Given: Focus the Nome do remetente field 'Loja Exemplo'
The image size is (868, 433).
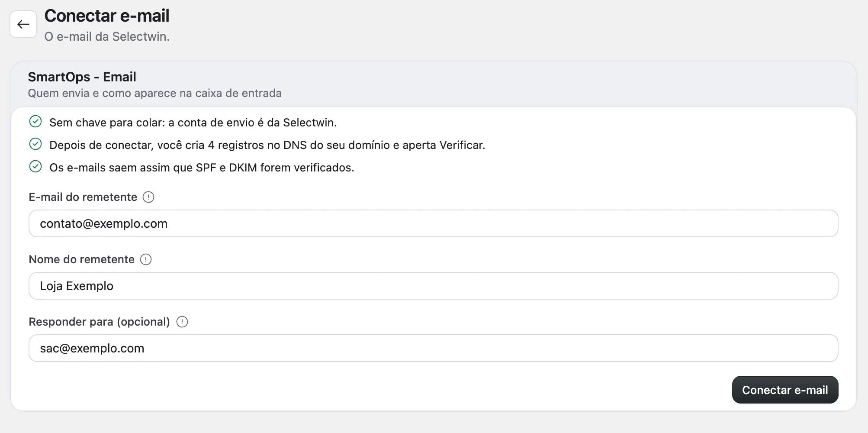Looking at the screenshot, I should [x=434, y=286].
